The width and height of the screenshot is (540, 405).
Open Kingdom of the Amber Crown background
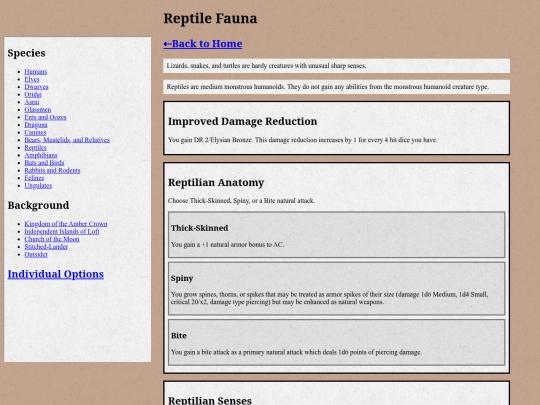(x=66, y=224)
